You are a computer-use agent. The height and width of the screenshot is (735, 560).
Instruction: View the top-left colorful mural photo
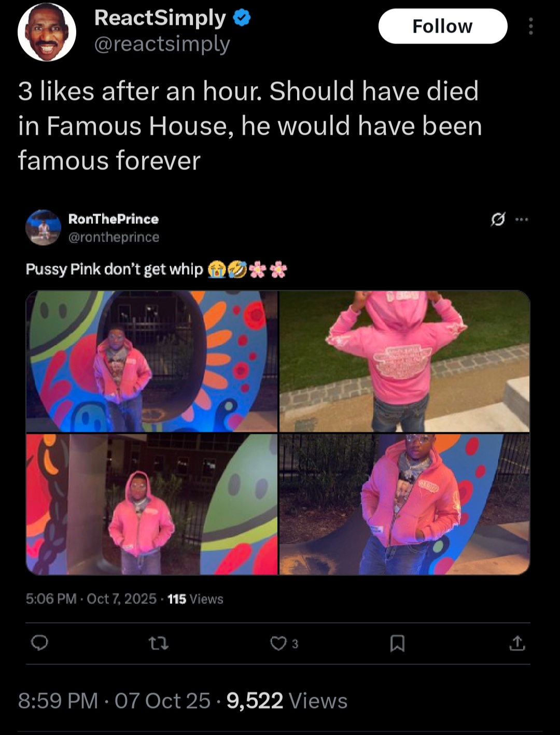pyautogui.click(x=152, y=361)
